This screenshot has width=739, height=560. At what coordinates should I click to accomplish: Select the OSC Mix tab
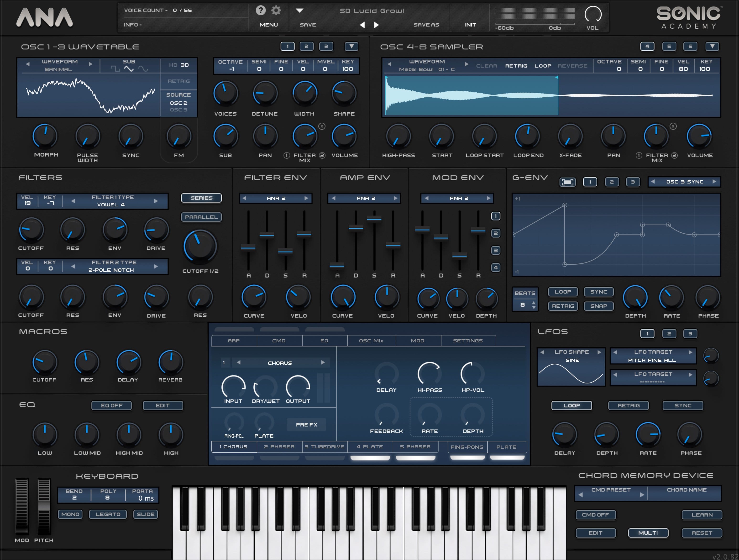(x=371, y=340)
